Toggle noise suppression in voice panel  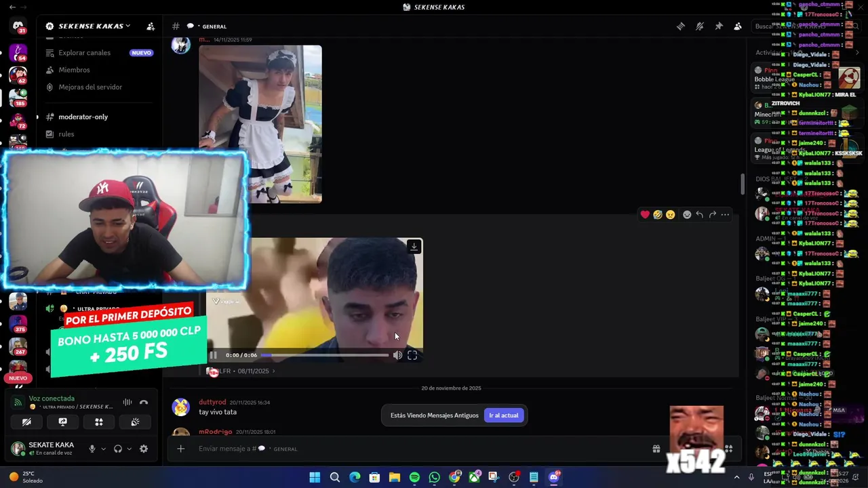tap(127, 402)
